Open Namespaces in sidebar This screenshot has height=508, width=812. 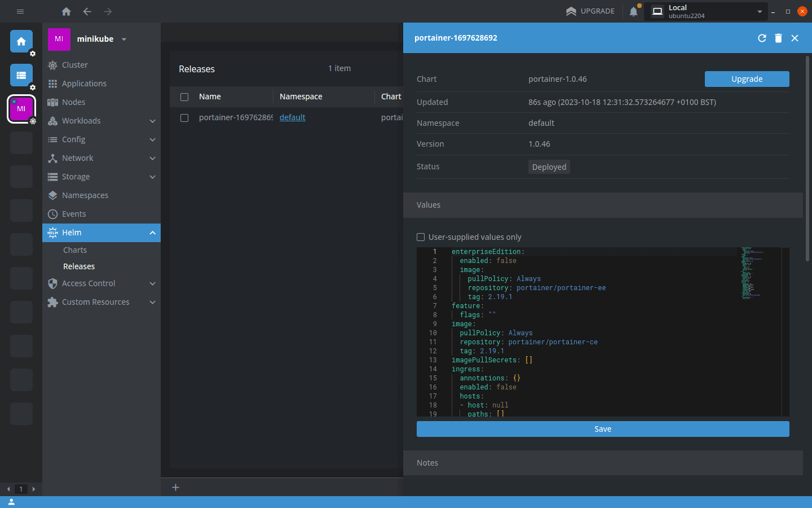(x=101, y=195)
